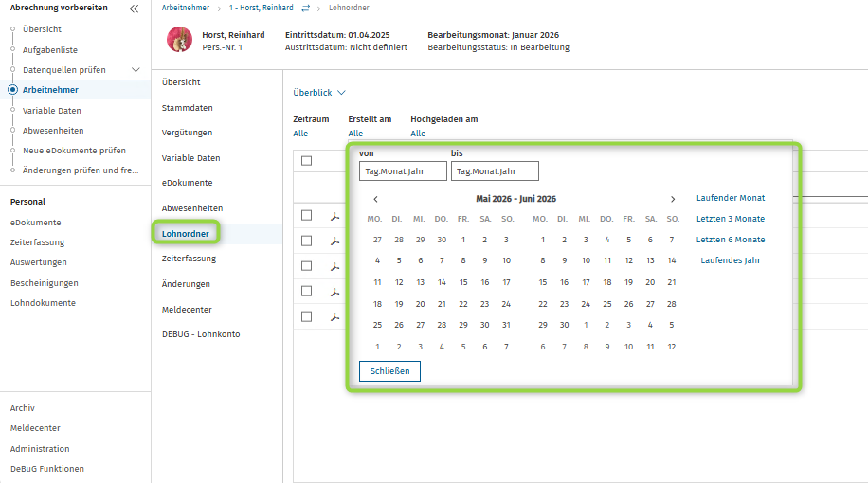Image resolution: width=868 pixels, height=483 pixels.
Task: Open the Archiv section
Action: click(23, 408)
